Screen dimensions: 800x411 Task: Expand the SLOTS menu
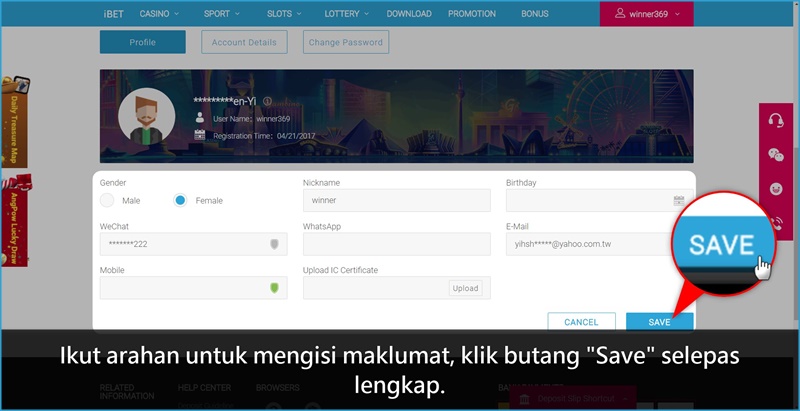click(x=284, y=14)
